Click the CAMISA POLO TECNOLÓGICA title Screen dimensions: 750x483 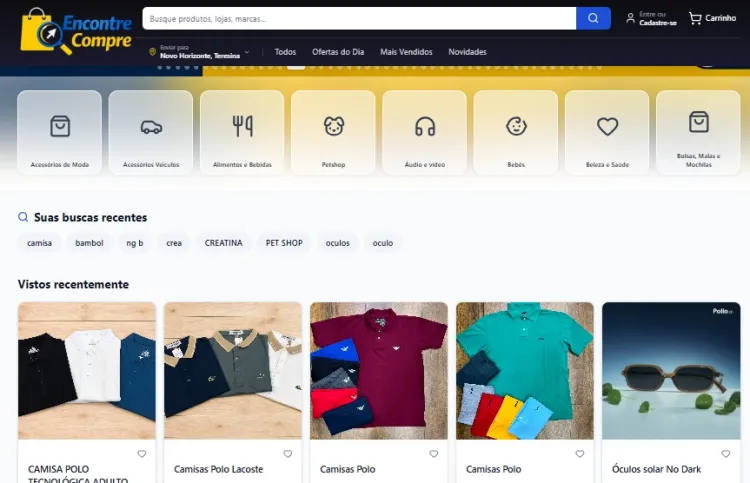tap(78, 474)
